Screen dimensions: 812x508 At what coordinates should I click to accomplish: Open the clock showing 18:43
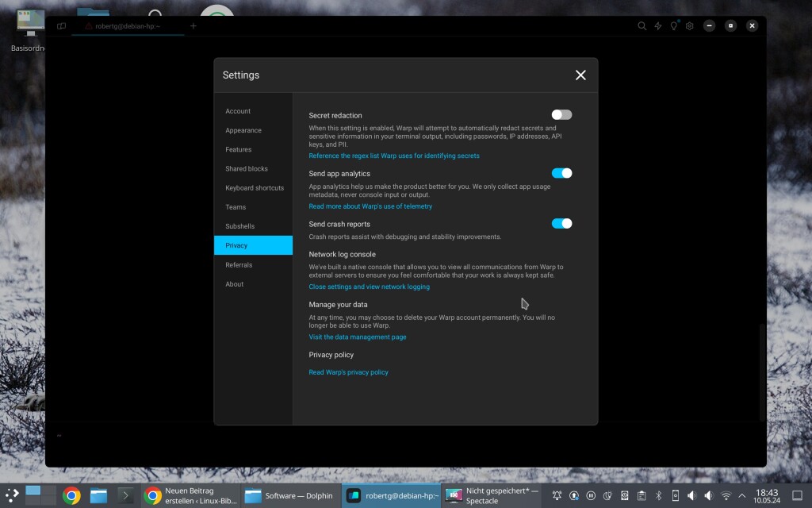tap(767, 495)
